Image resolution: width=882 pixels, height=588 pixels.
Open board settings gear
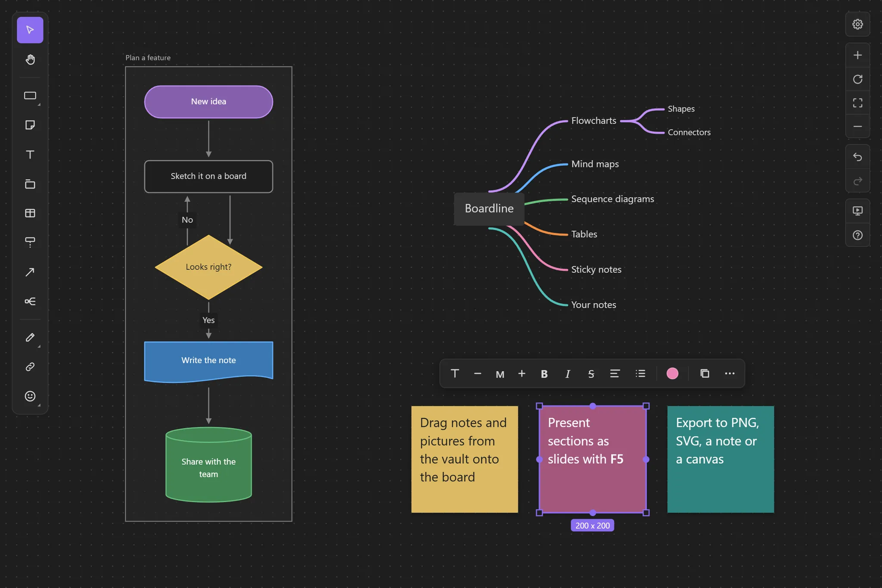[x=857, y=24]
